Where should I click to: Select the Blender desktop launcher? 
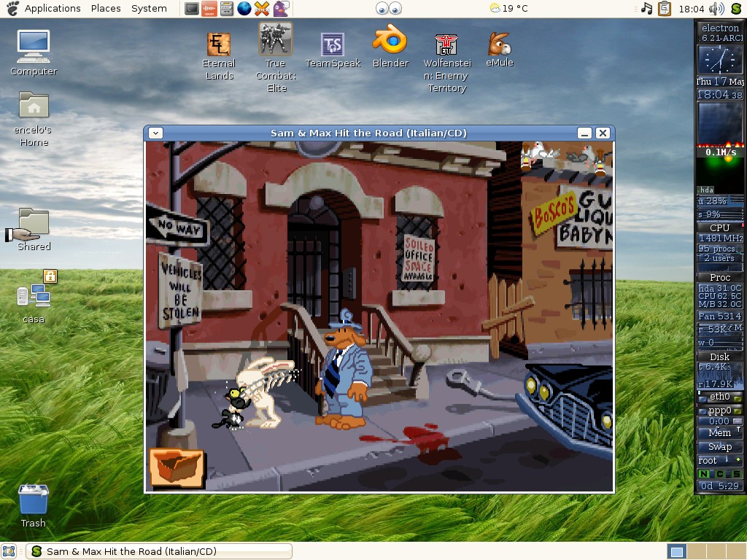pos(390,47)
